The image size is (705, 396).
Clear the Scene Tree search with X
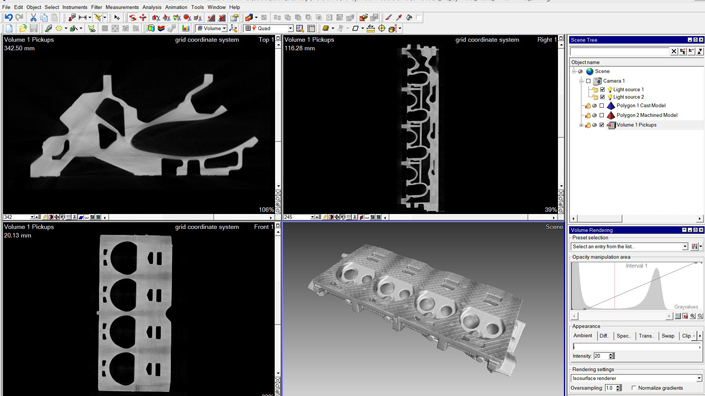[x=674, y=52]
